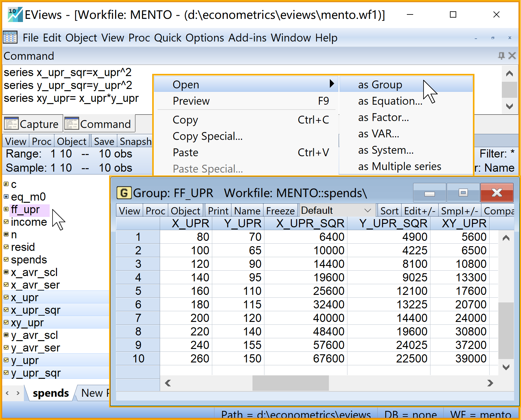Click the x_avr_scl scalar icon
Screen dimensions: 521x420
(6, 272)
